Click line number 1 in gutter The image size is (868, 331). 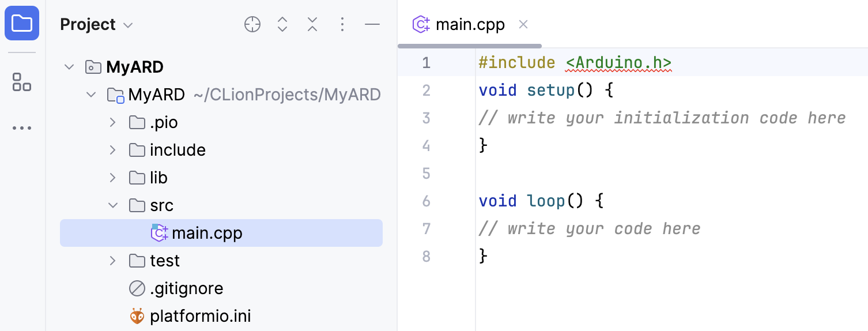tap(426, 62)
